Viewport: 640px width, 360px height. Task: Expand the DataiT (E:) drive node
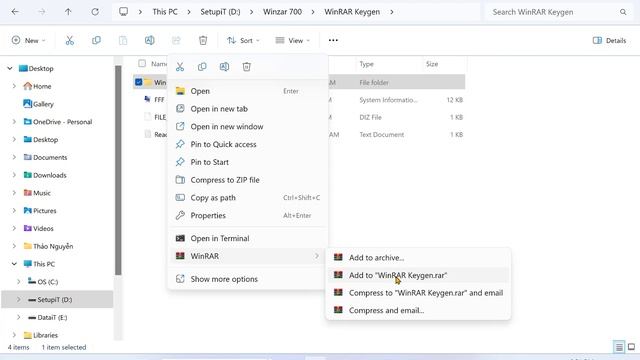(x=19, y=317)
